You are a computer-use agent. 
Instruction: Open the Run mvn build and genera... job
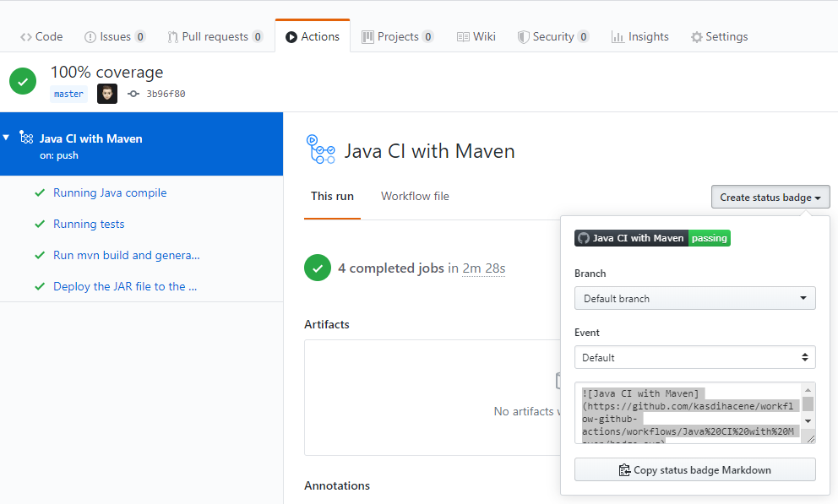point(126,255)
